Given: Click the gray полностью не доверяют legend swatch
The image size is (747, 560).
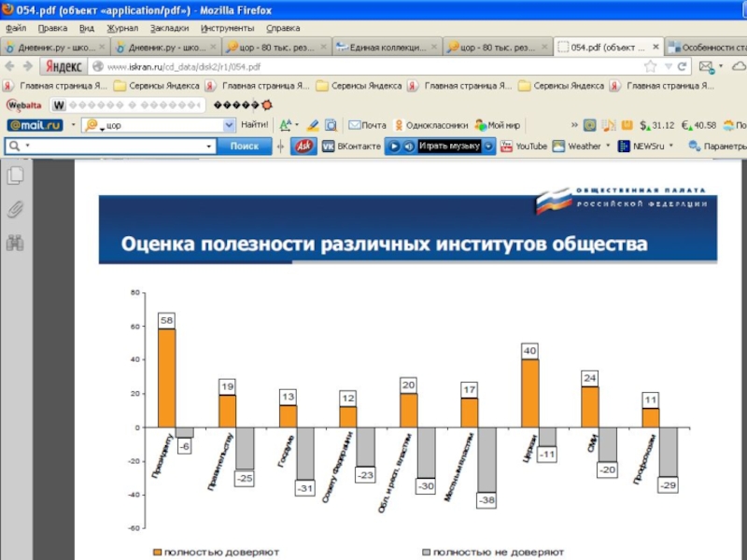Looking at the screenshot, I should point(427,553).
